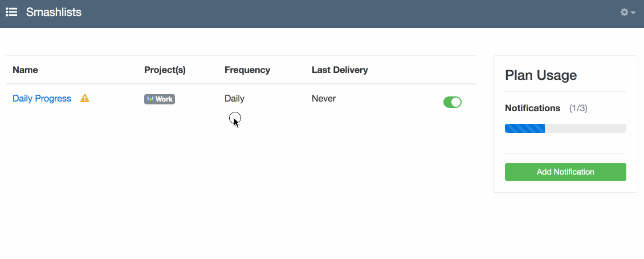Open the list menu icon beside Smashlists
This screenshot has height=259, width=644.
tap(11, 12)
